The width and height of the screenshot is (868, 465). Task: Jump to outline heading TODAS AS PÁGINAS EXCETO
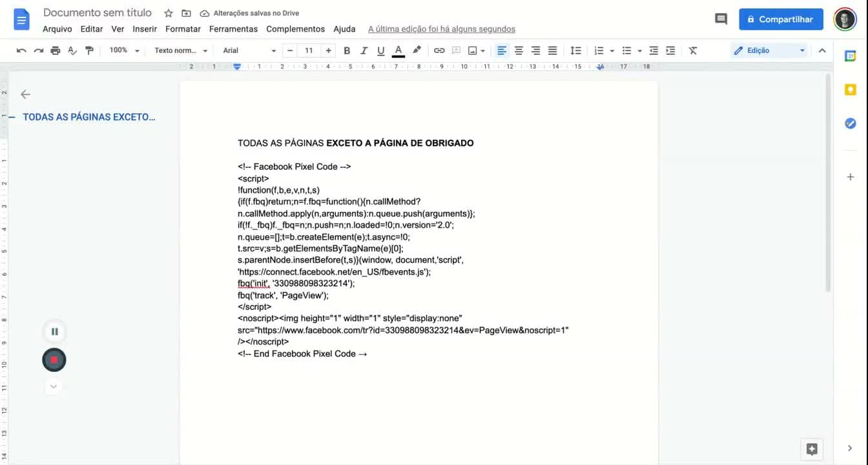(89, 117)
